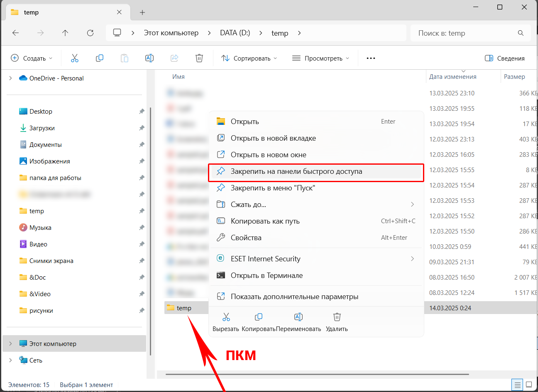
Task: Click the Rename icon in the top toolbar
Action: pos(149,58)
